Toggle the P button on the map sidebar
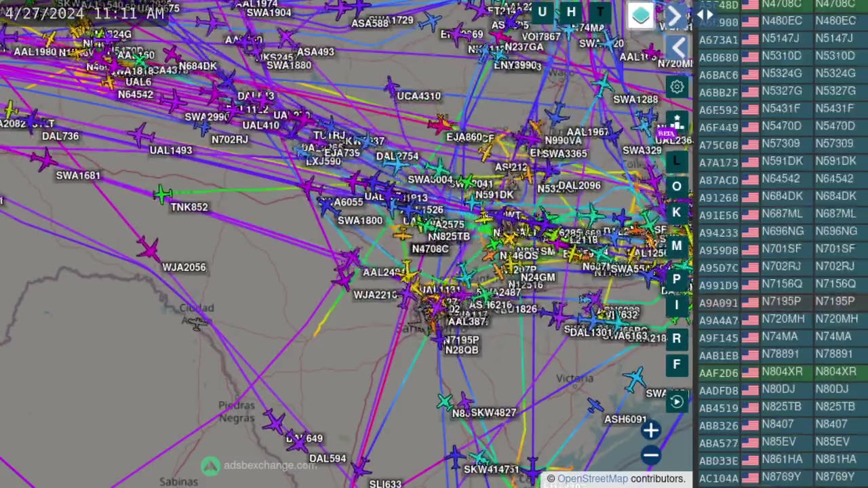 pos(677,279)
